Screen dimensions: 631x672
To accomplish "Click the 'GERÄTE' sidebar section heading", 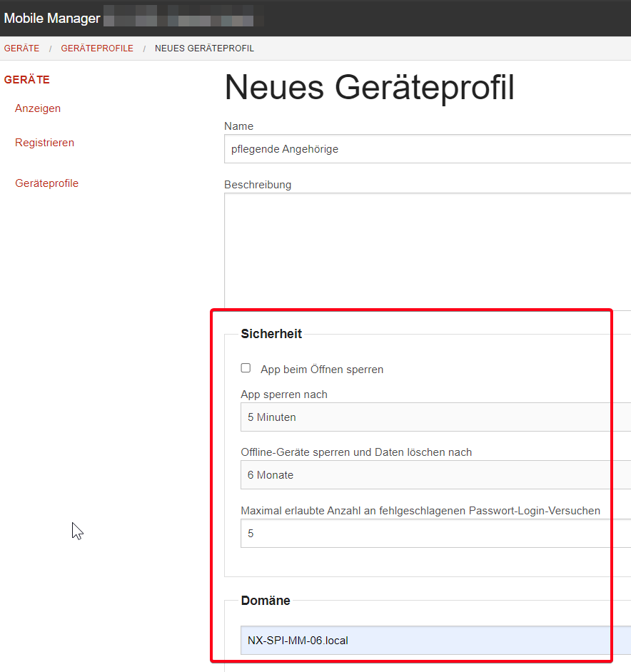I will click(27, 80).
